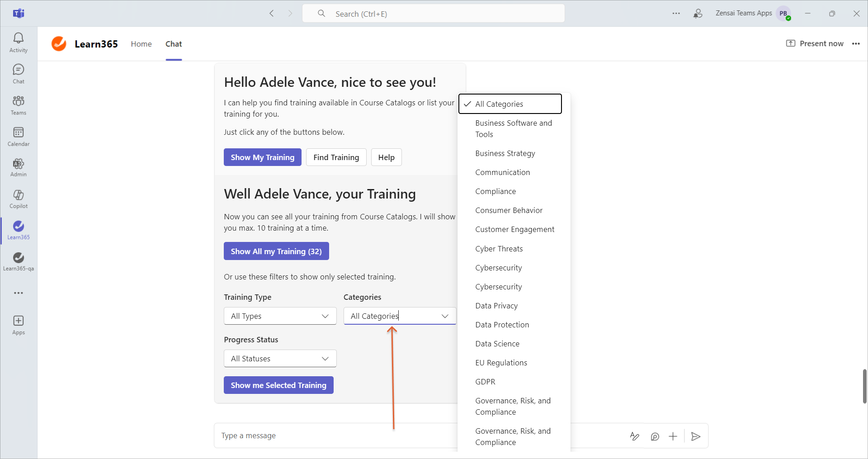
Task: Choose Data Privacy from the category list
Action: point(496,306)
